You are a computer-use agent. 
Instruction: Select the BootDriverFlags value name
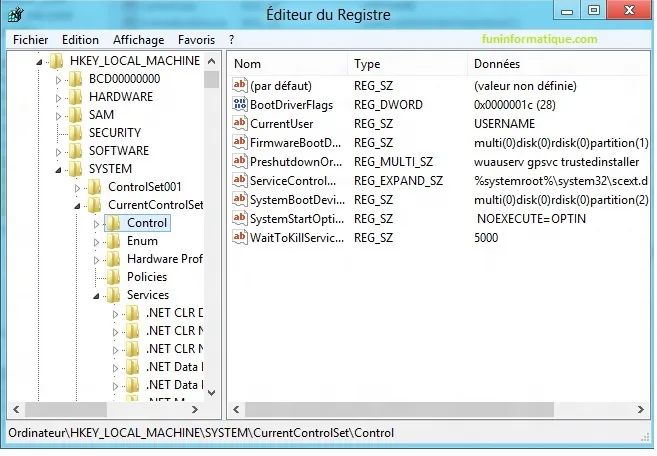pos(292,105)
